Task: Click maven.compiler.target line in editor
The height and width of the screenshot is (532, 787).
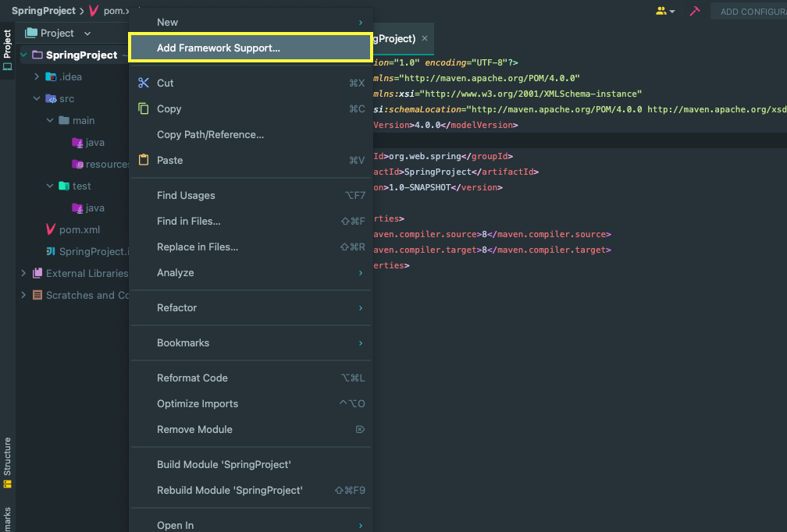Action: click(x=492, y=250)
